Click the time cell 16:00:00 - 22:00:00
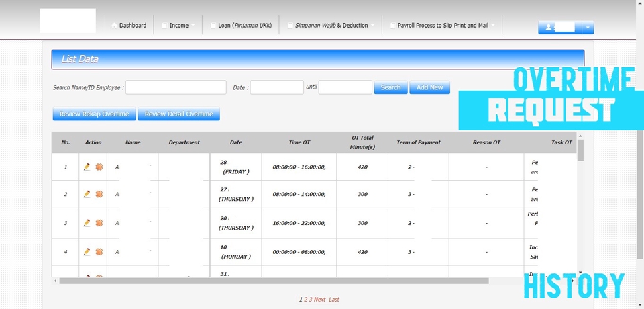The width and height of the screenshot is (644, 309). (299, 223)
